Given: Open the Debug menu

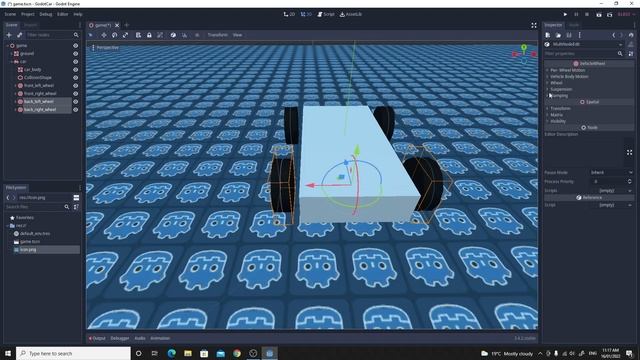Looking at the screenshot, I should (46, 14).
